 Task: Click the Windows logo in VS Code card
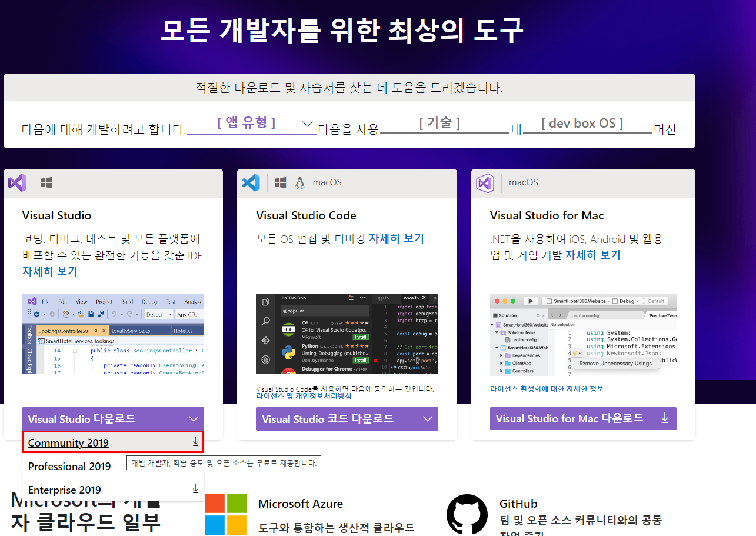click(281, 183)
